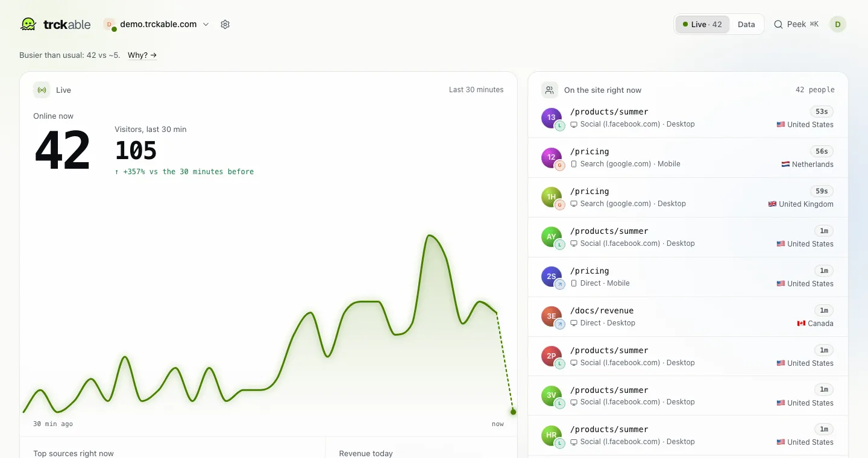Click the Peek magnifier icon
The height and width of the screenshot is (458, 868).
(x=778, y=24)
